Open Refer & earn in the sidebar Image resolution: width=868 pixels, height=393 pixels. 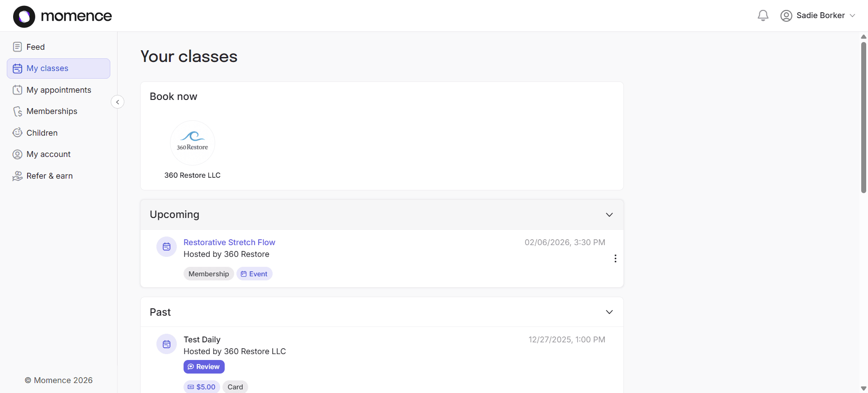(58, 176)
